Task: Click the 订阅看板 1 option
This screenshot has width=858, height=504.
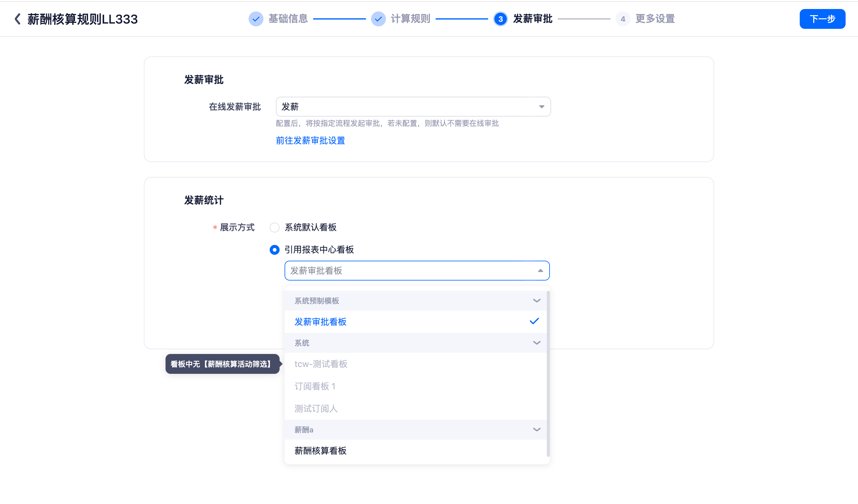Action: [415, 386]
